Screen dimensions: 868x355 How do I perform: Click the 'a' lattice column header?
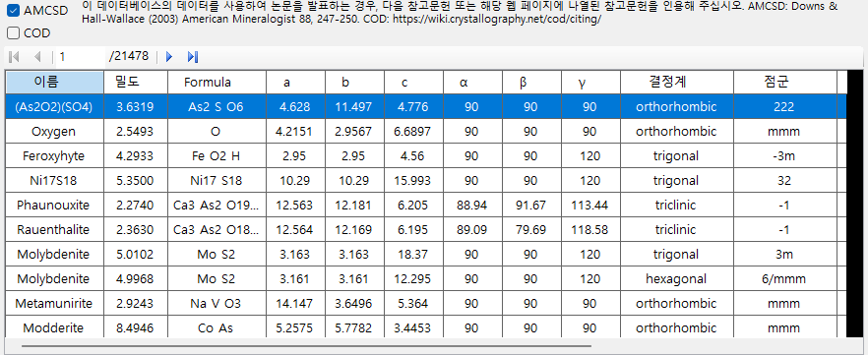pyautogui.click(x=295, y=83)
